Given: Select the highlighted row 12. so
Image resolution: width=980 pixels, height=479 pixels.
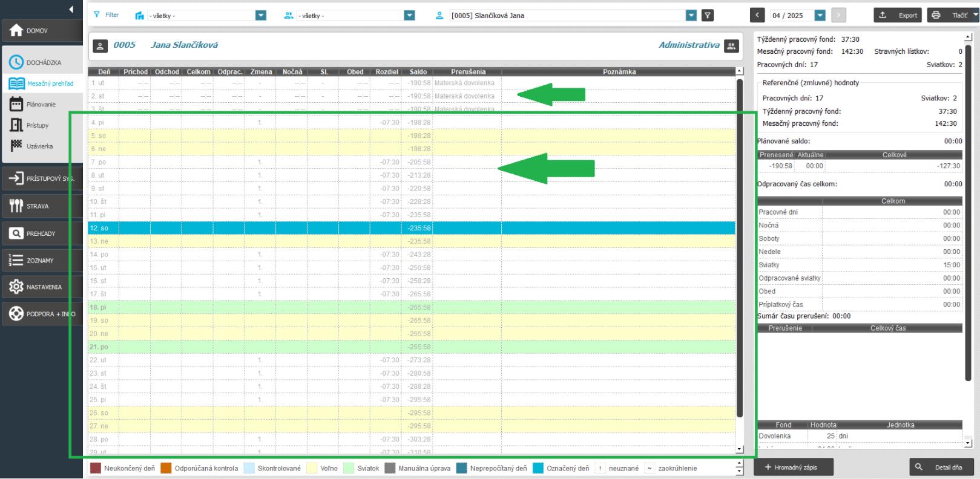Looking at the screenshot, I should click(412, 228).
